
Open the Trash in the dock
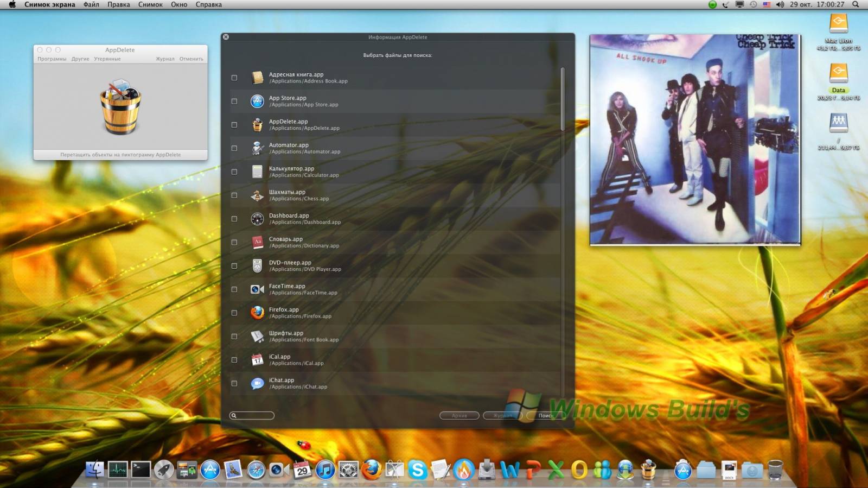(776, 469)
